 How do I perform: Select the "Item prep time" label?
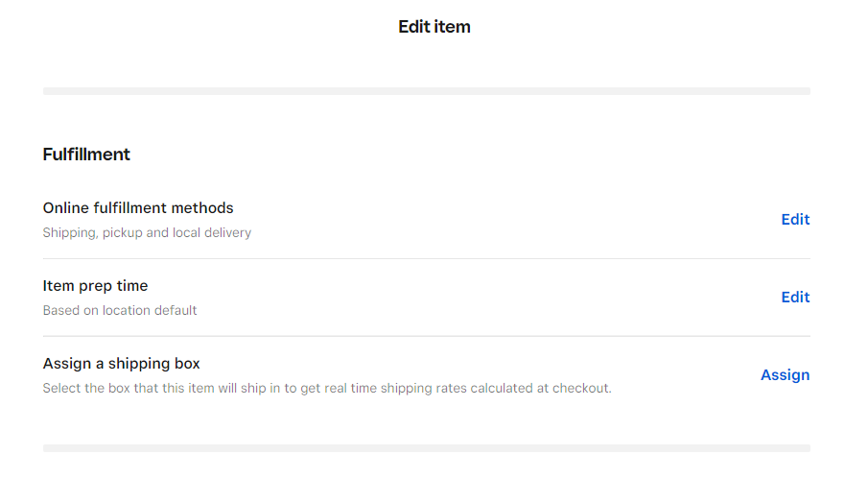tap(95, 286)
